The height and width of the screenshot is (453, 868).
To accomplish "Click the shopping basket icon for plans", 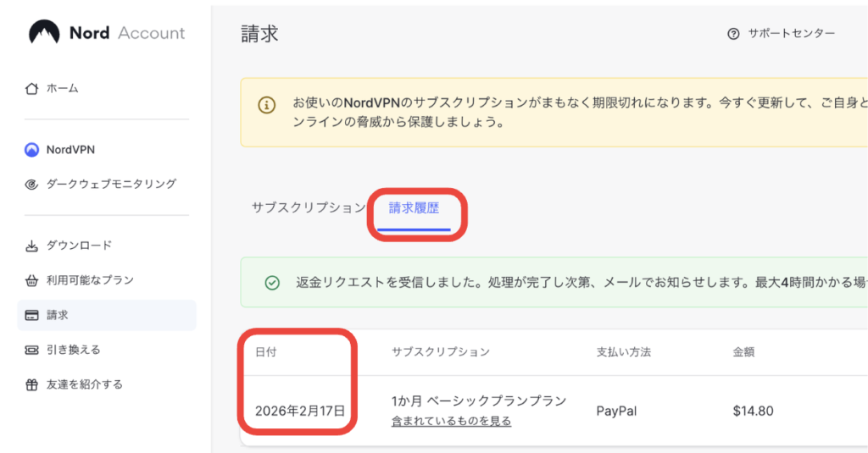I will pyautogui.click(x=32, y=280).
